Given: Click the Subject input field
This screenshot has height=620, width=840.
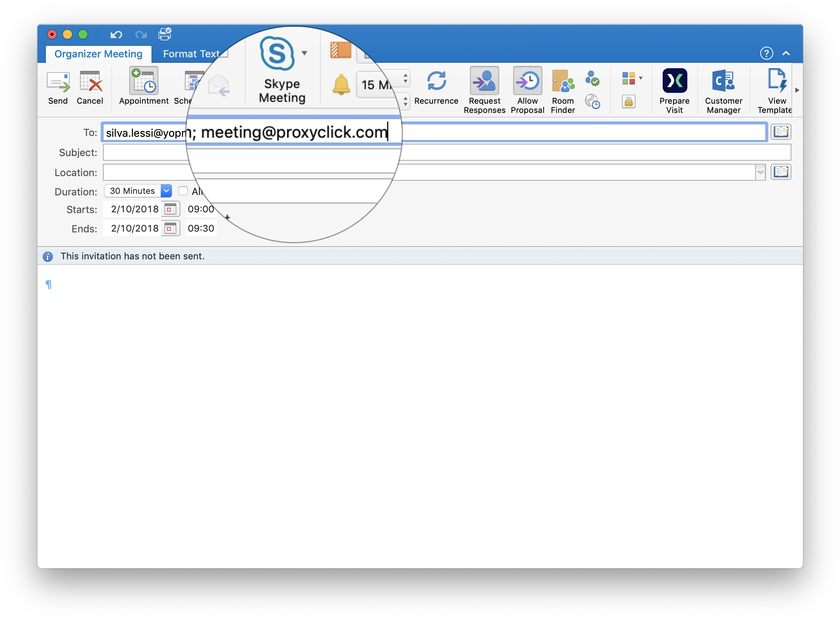Looking at the screenshot, I should (447, 152).
